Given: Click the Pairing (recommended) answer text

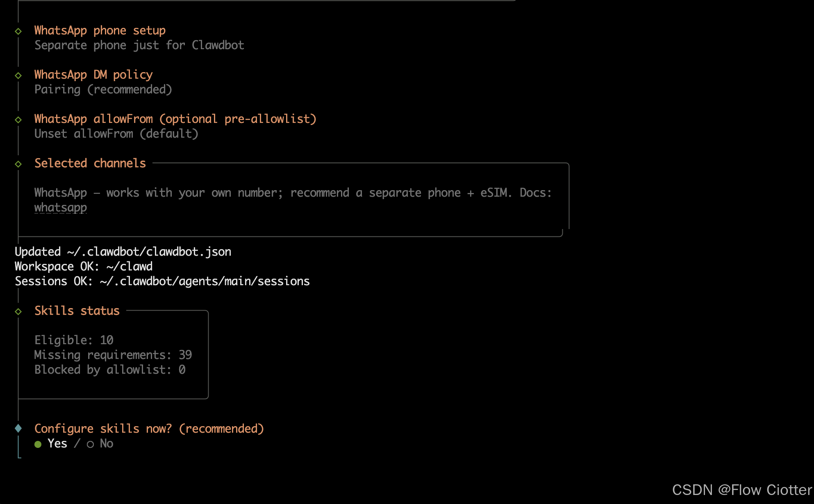Looking at the screenshot, I should click(x=103, y=89).
